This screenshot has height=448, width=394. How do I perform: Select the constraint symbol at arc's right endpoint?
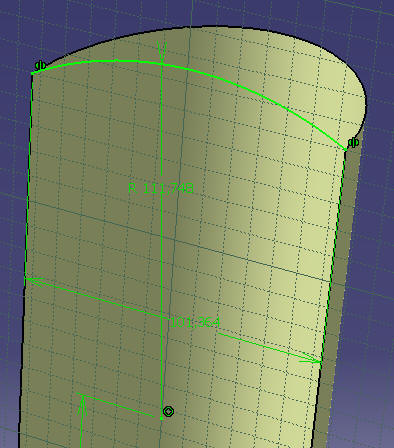coord(353,143)
